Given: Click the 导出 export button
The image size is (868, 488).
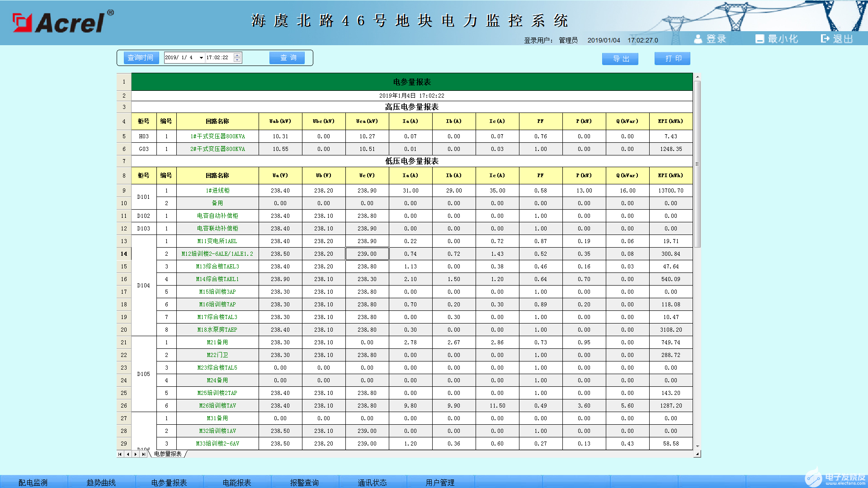Looking at the screenshot, I should pyautogui.click(x=620, y=59).
